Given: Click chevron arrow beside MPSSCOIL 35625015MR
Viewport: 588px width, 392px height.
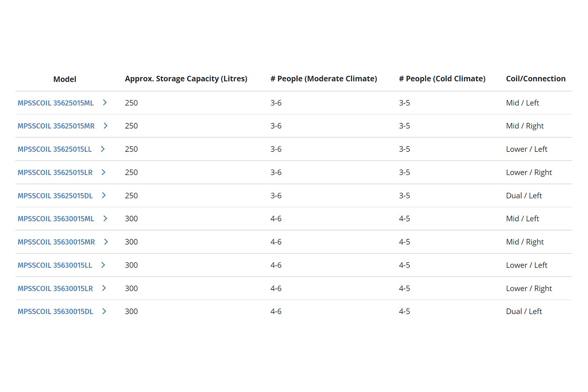Looking at the screenshot, I should (106, 126).
